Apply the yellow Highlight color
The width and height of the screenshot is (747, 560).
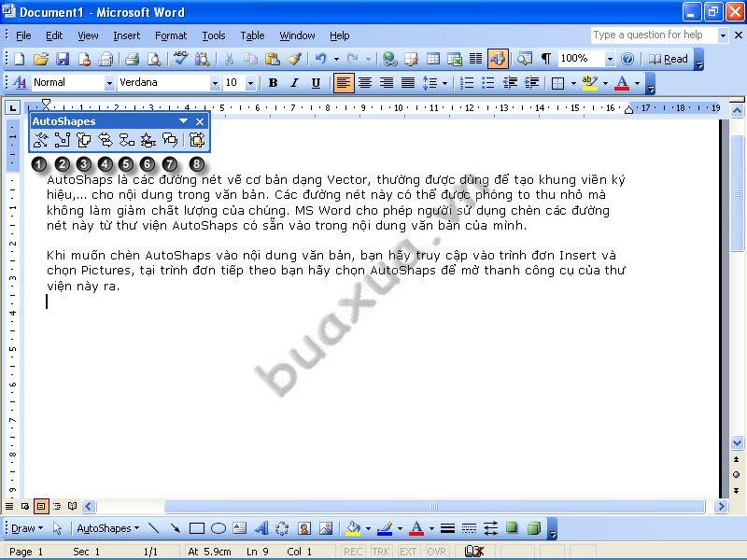coord(590,83)
